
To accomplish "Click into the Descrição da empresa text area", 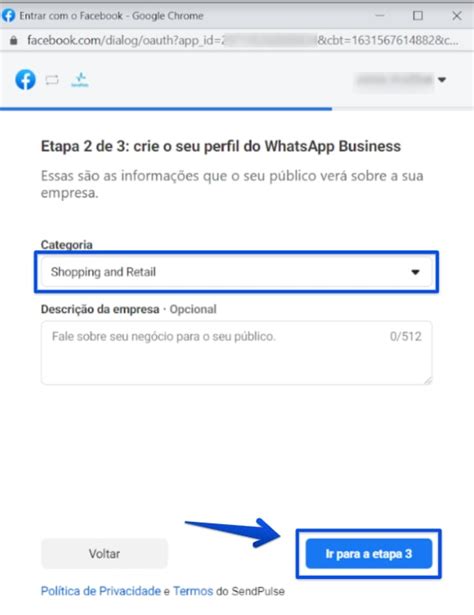I will click(236, 353).
